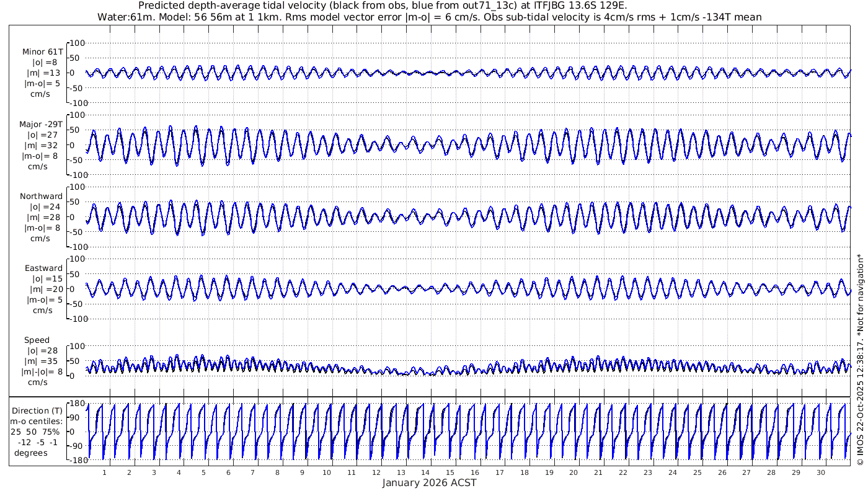Click '|m-o|= 8' under Northward
This screenshot has width=868, height=496.
[x=41, y=228]
